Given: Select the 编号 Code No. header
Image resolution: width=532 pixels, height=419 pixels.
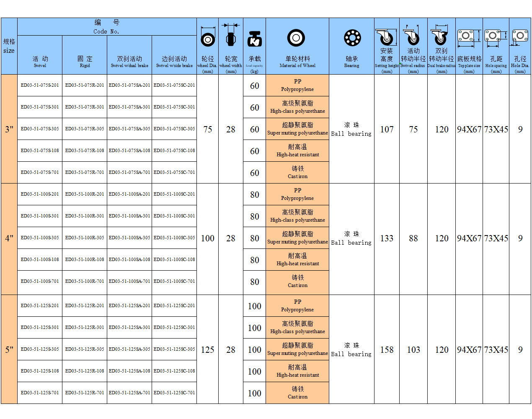Looking at the screenshot, I should pos(107,26).
